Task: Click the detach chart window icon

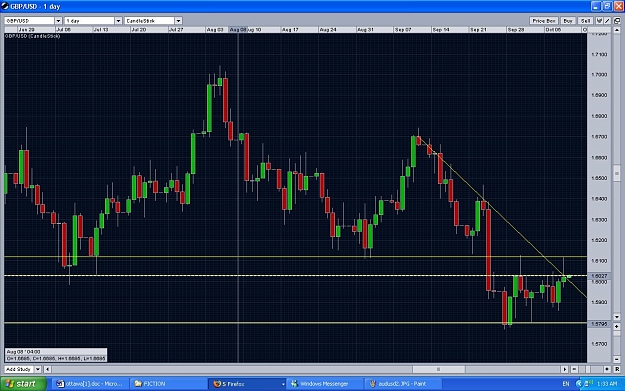Action: 617,21
